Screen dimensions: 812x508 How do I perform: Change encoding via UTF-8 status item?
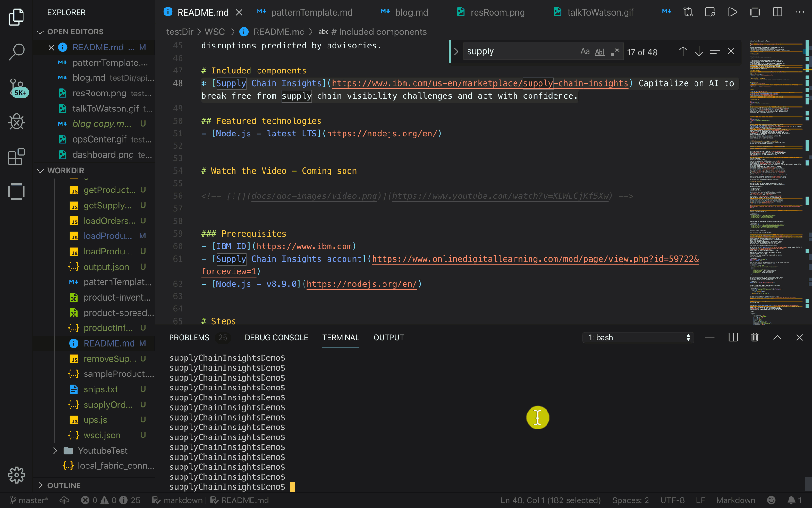coord(672,500)
